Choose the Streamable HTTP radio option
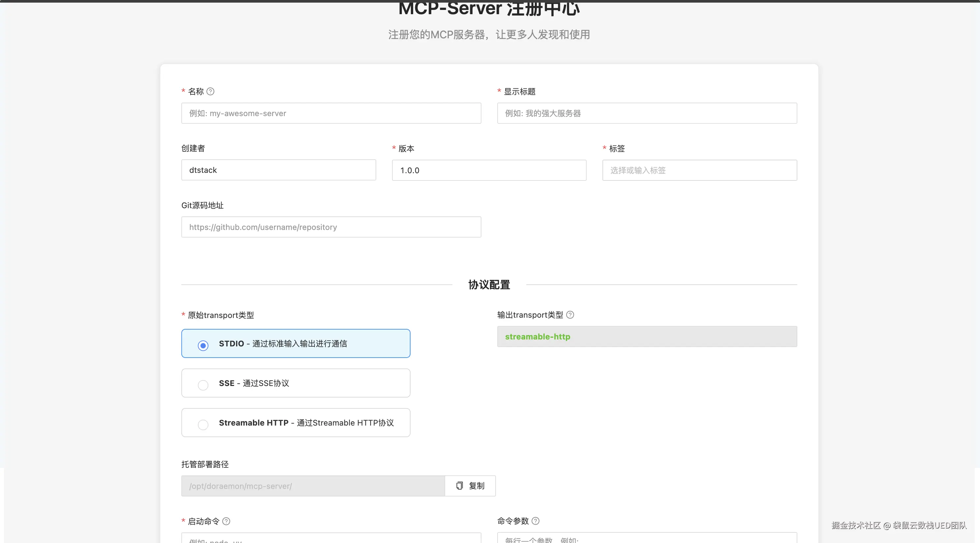 click(x=203, y=424)
